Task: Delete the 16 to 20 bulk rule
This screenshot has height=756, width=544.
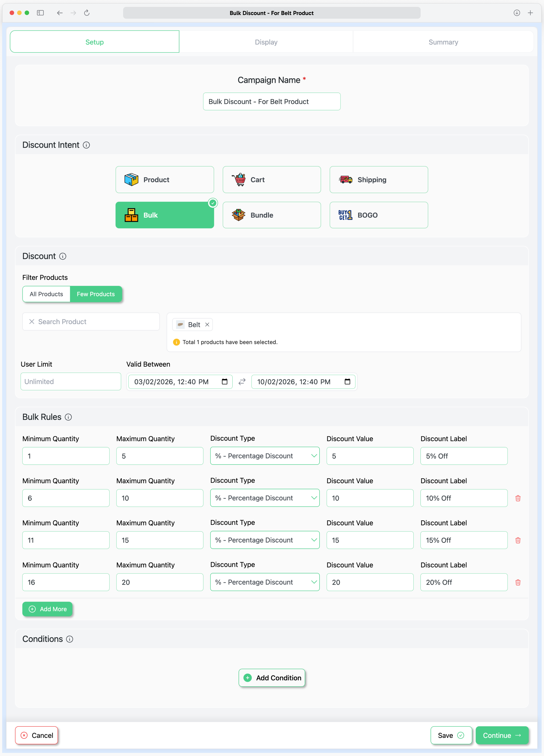Action: 518,582
